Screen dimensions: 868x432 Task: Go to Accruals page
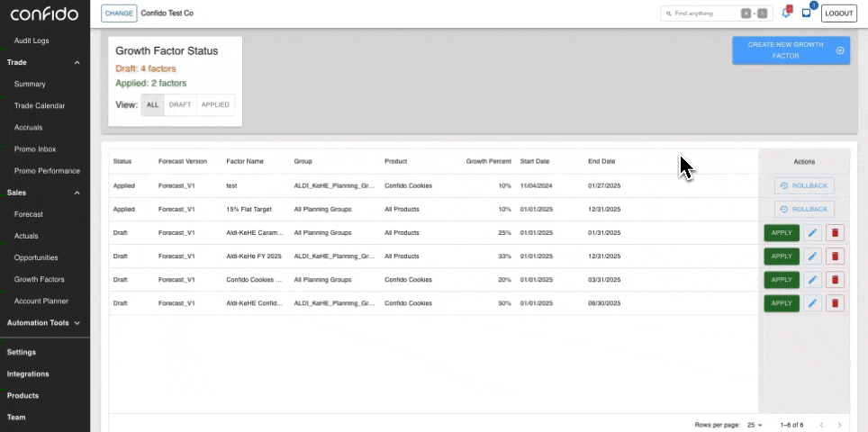pos(28,127)
